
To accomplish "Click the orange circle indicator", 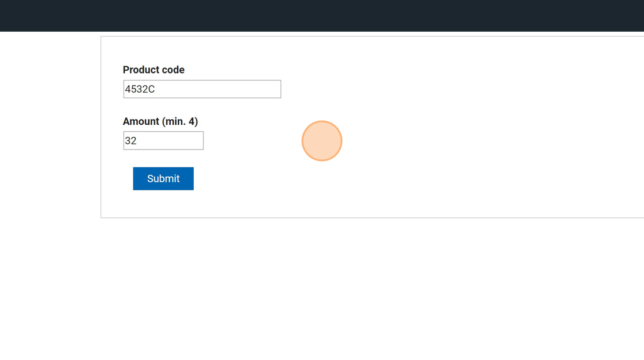I will coord(322,141).
